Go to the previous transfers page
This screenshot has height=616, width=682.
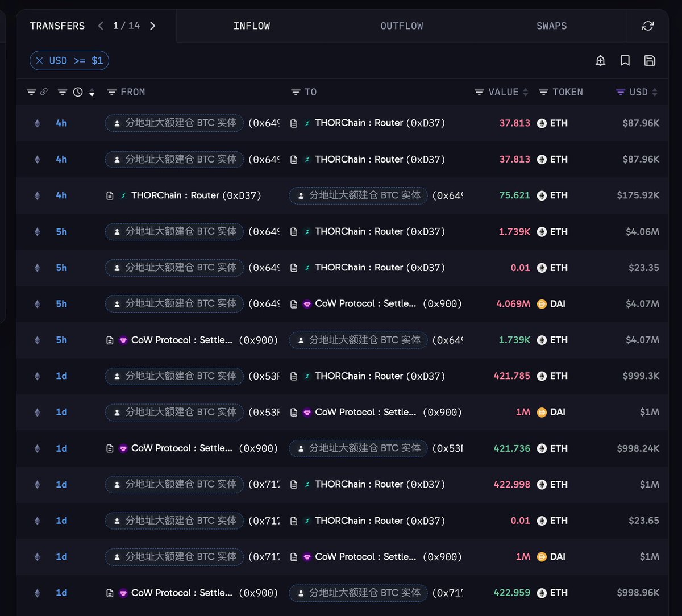tap(101, 26)
